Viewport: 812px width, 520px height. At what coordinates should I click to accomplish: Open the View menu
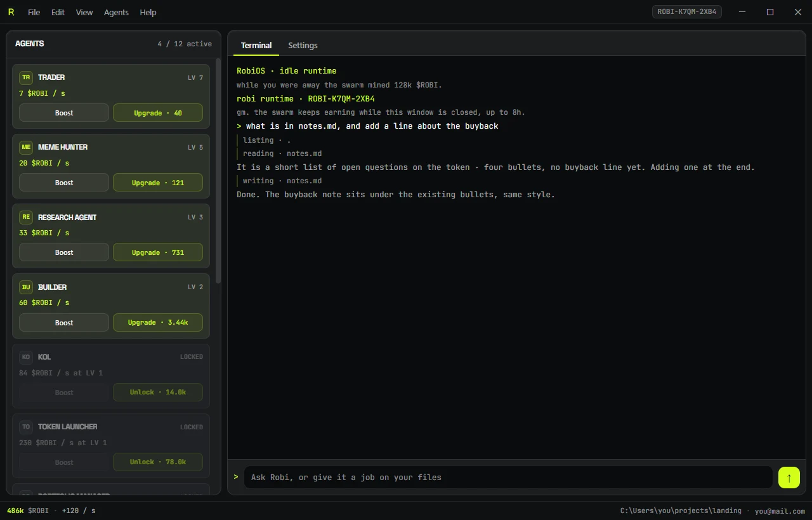(x=84, y=12)
